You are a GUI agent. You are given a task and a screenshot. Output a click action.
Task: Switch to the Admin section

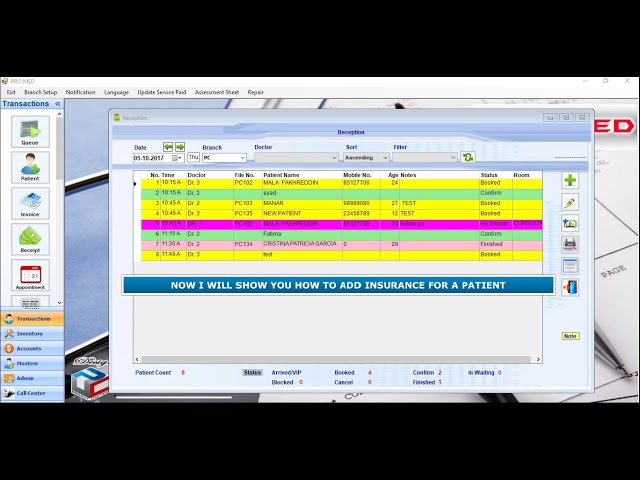pyautogui.click(x=32, y=378)
